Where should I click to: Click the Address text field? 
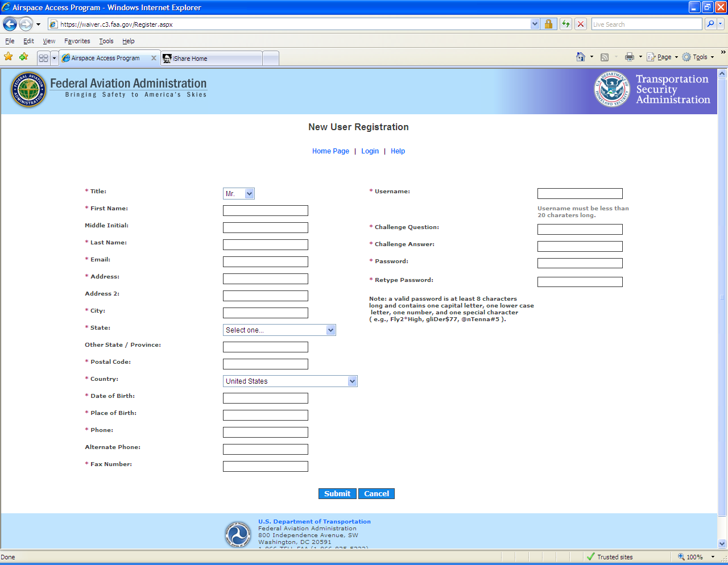click(266, 279)
